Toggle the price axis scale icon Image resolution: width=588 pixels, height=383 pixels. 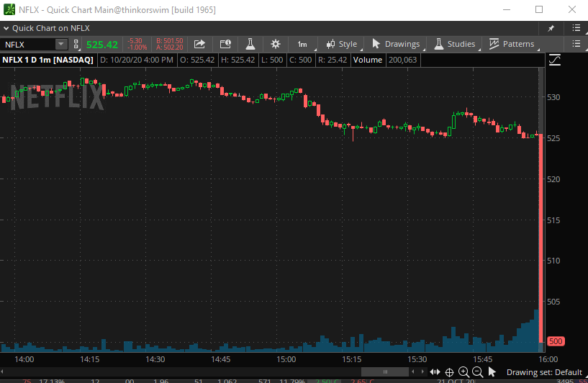coord(555,60)
